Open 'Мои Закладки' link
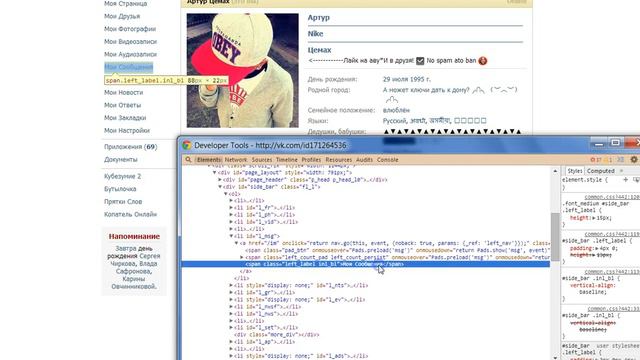Screen dimensions: 640x360 [125, 118]
